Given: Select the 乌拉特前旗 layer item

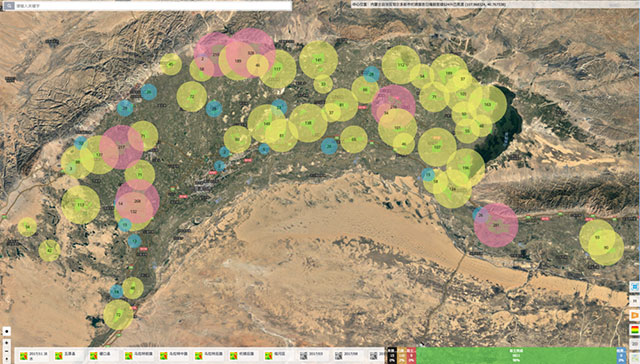Looking at the screenshot, I should (x=139, y=355).
